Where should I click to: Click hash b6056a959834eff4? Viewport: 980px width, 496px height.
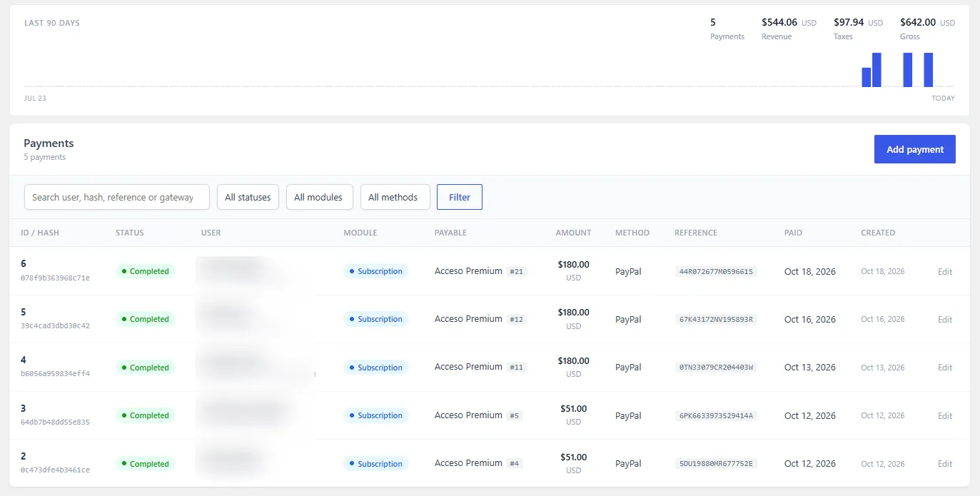coord(55,373)
